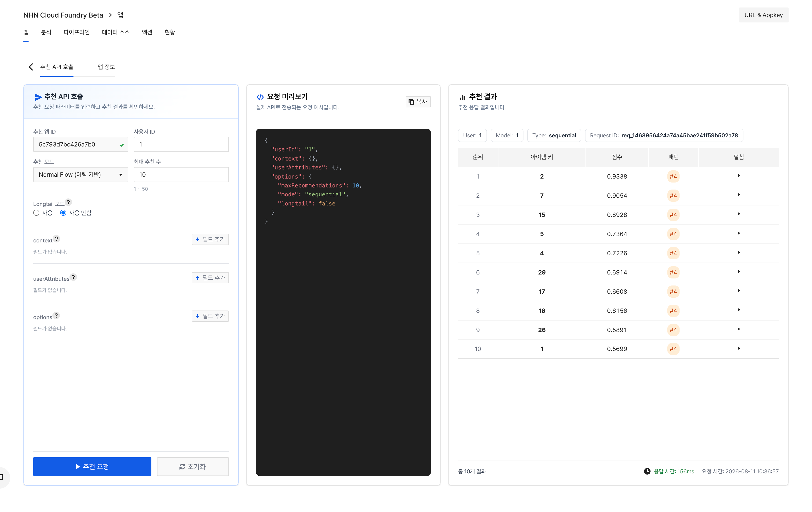Click the score 0.9338 cell

coord(617,176)
